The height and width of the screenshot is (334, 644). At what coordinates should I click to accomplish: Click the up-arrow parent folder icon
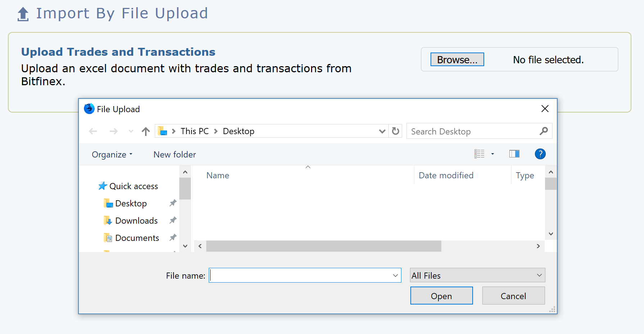coord(146,132)
